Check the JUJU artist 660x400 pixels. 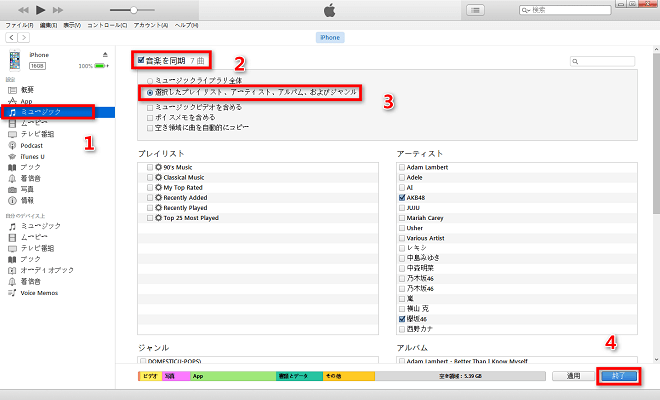402,208
